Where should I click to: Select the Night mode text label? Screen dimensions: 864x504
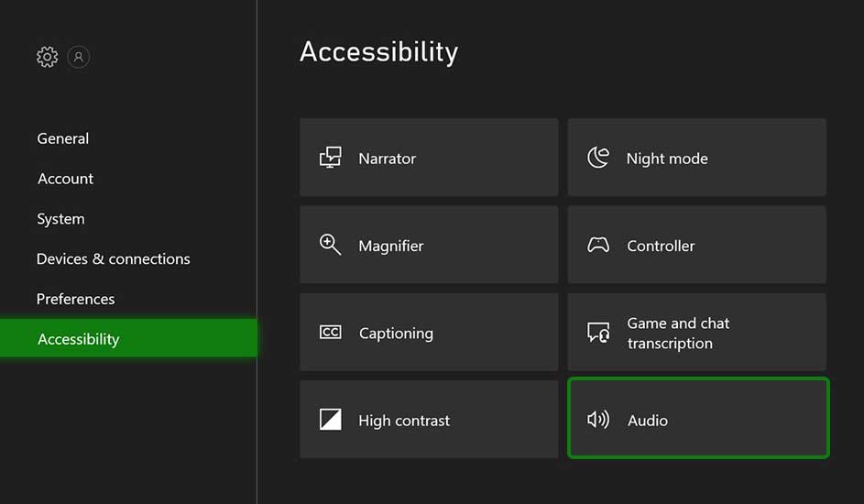(x=667, y=159)
